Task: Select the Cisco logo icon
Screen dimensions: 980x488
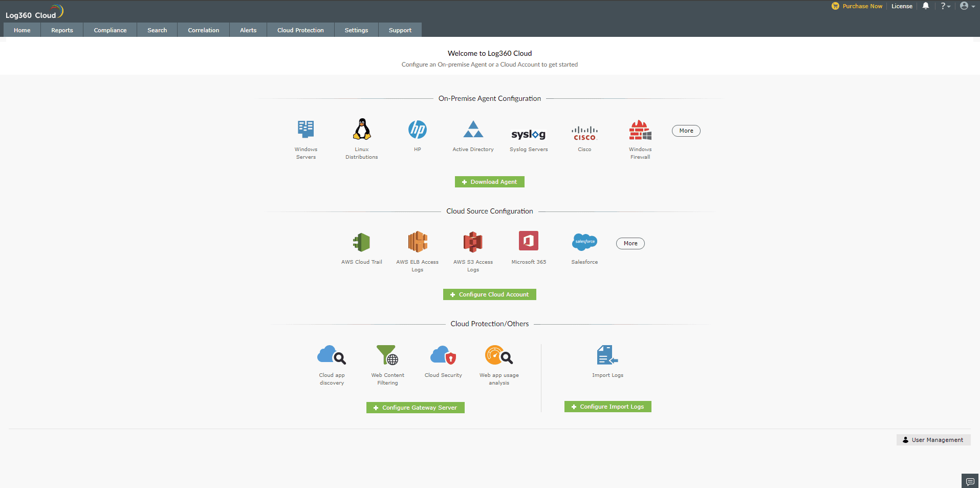Action: pos(584,133)
